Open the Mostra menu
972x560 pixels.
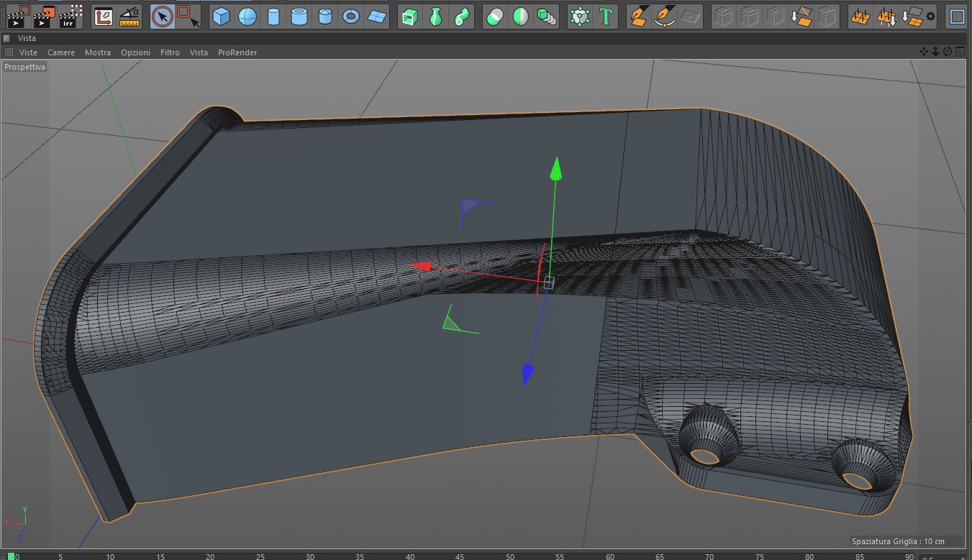[x=98, y=52]
